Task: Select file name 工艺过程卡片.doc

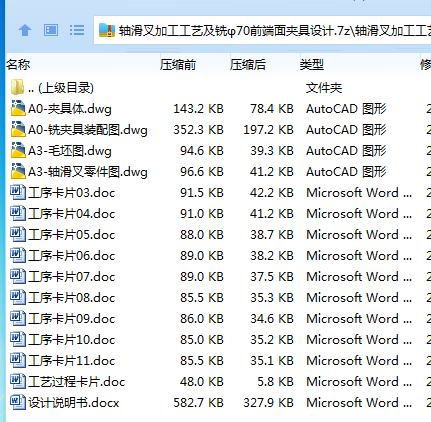Action: (77, 382)
